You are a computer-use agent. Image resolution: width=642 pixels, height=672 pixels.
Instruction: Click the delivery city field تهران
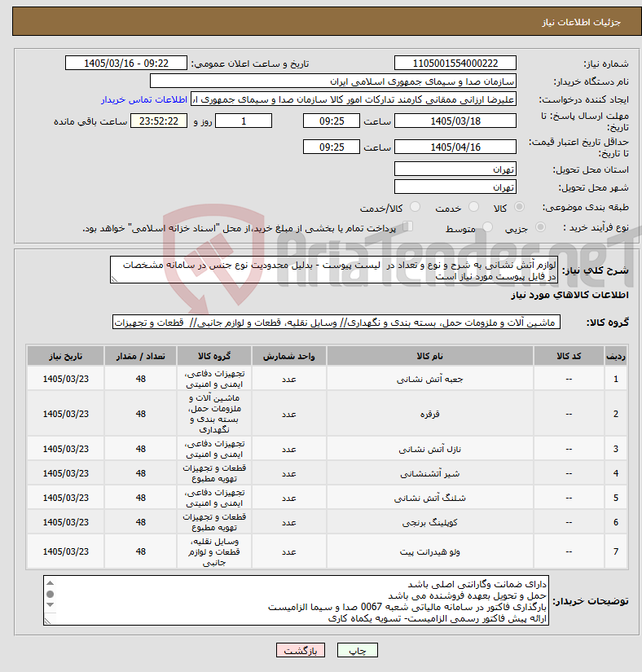pos(455,187)
